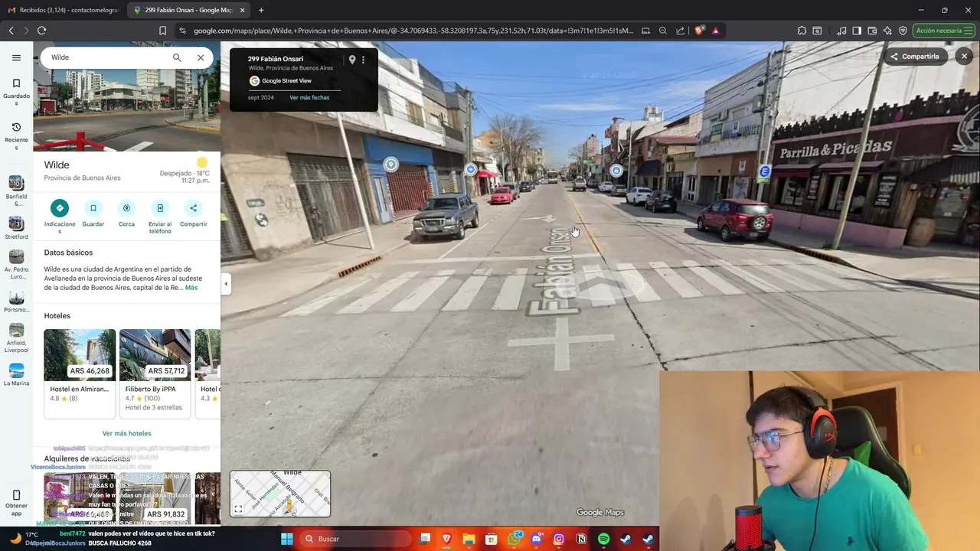This screenshot has width=980, height=551.
Task: Click Obtener app phone icon
Action: pos(16,495)
